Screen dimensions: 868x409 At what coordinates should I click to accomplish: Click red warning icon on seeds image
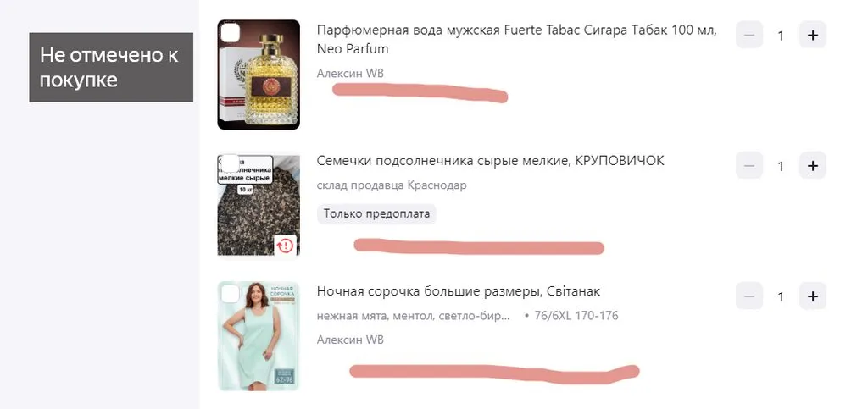(x=285, y=245)
